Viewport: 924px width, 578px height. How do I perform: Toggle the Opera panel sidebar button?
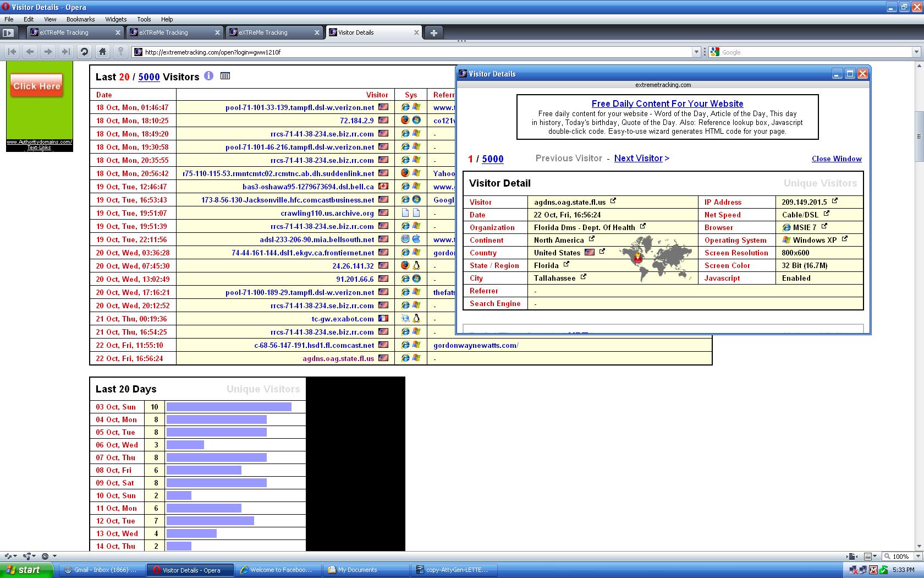tap(9, 32)
